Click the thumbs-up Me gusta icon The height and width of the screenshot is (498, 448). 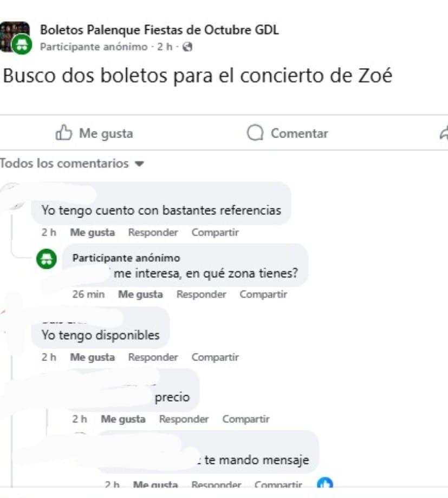coord(64,133)
